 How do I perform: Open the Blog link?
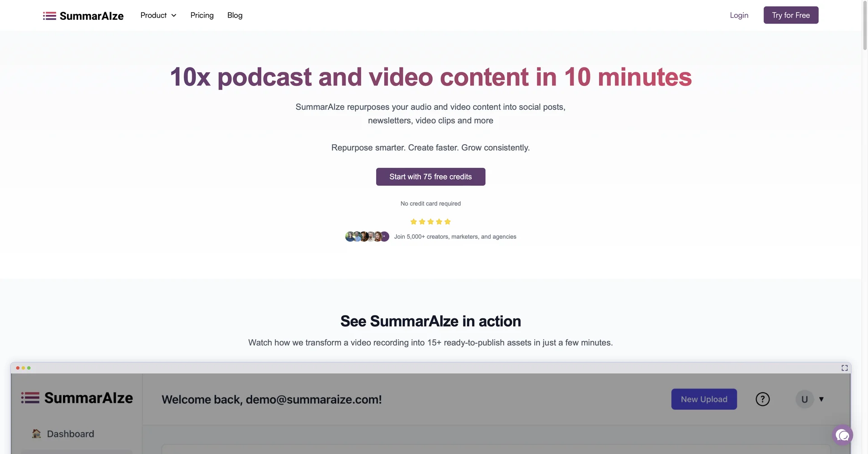coord(235,15)
